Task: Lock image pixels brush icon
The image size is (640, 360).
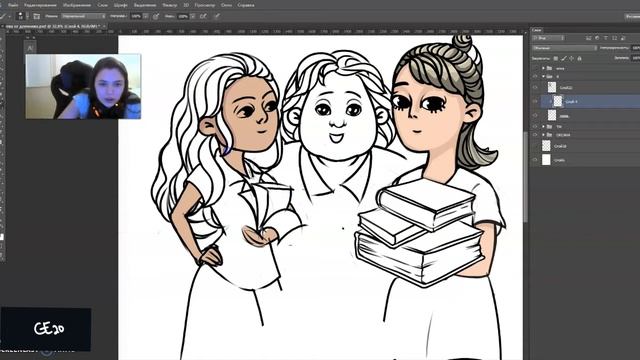Action: click(x=564, y=59)
